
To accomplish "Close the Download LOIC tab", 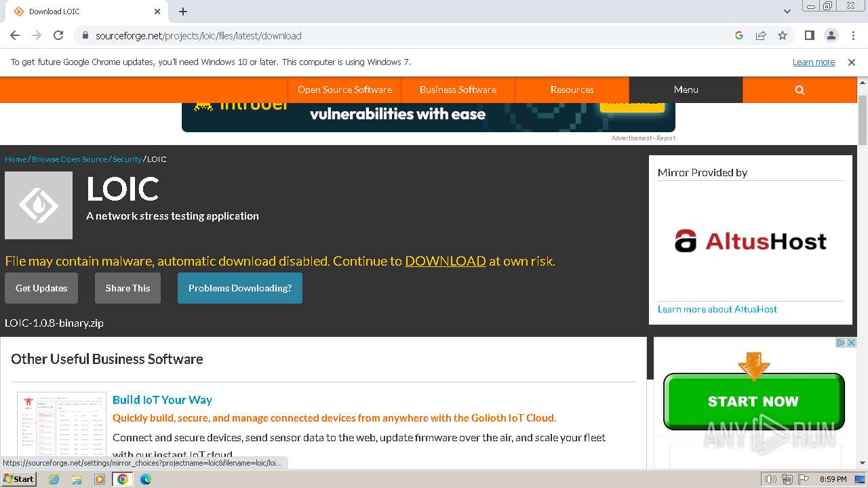I will (157, 12).
